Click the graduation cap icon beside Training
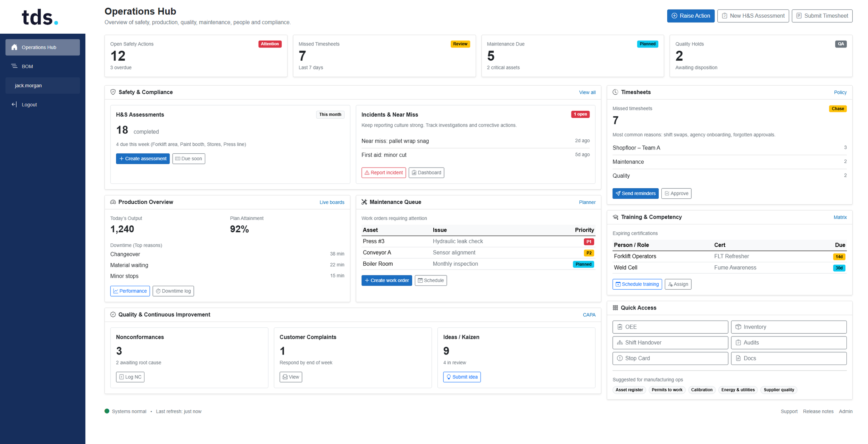Screen dimensions: 868x444 [615, 217]
